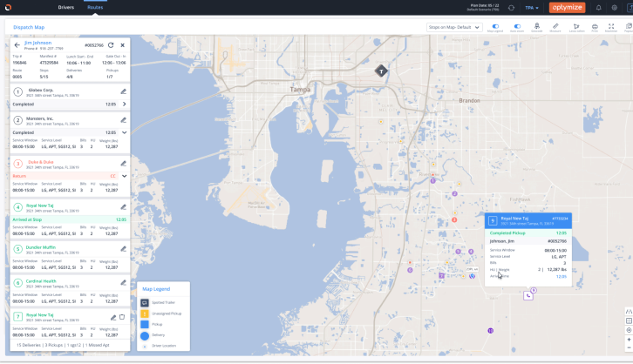This screenshot has height=364, width=633.
Task: Click the Optymize logo in top-left corner
Action: [8, 7]
